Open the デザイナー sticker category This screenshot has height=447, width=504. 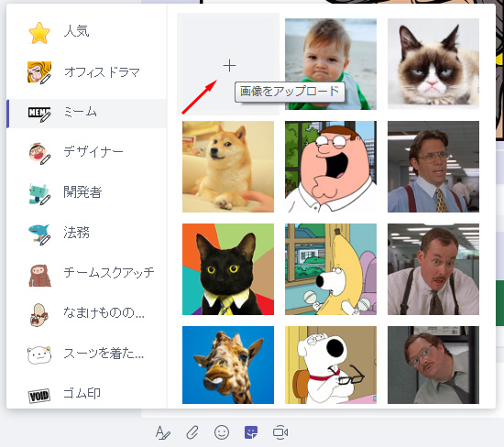pyautogui.click(x=86, y=152)
